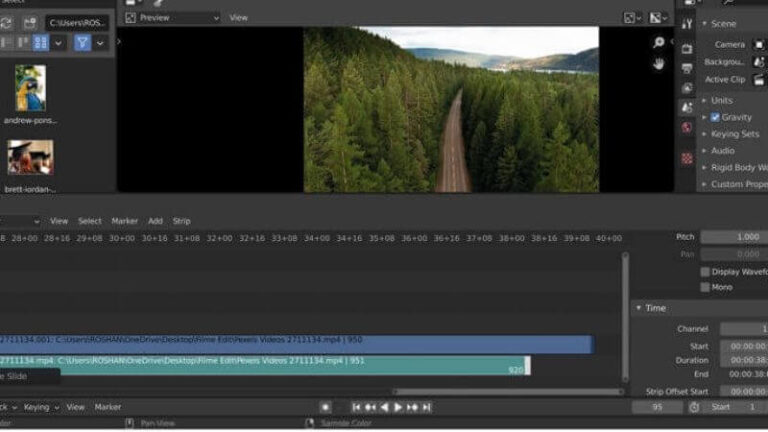Toggle the Gravity checkbox
Image resolution: width=768 pixels, height=432 pixels.
pos(715,118)
